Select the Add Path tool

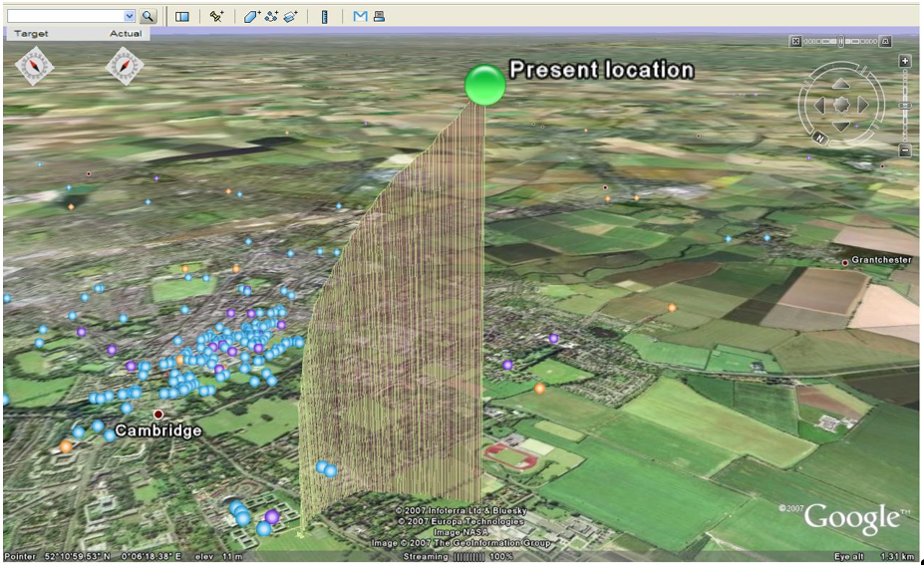point(270,16)
